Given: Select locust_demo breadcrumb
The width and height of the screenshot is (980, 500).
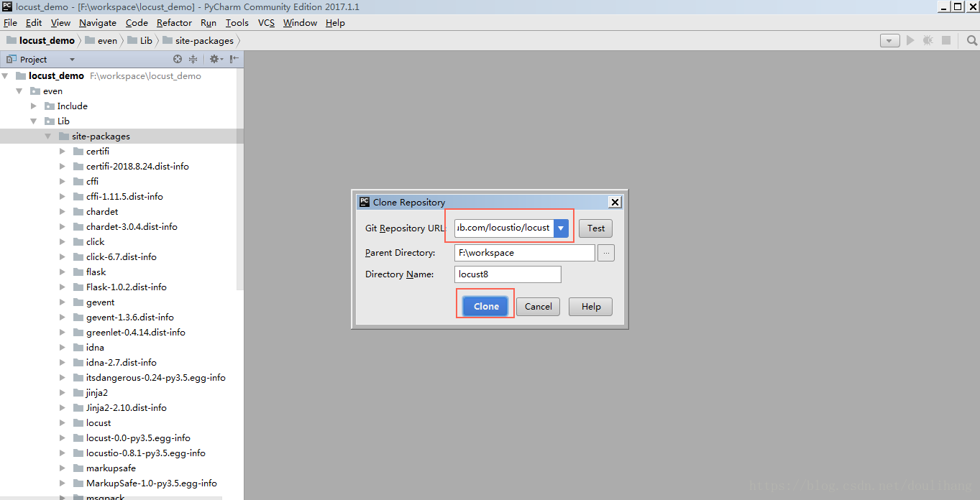Looking at the screenshot, I should 41,41.
